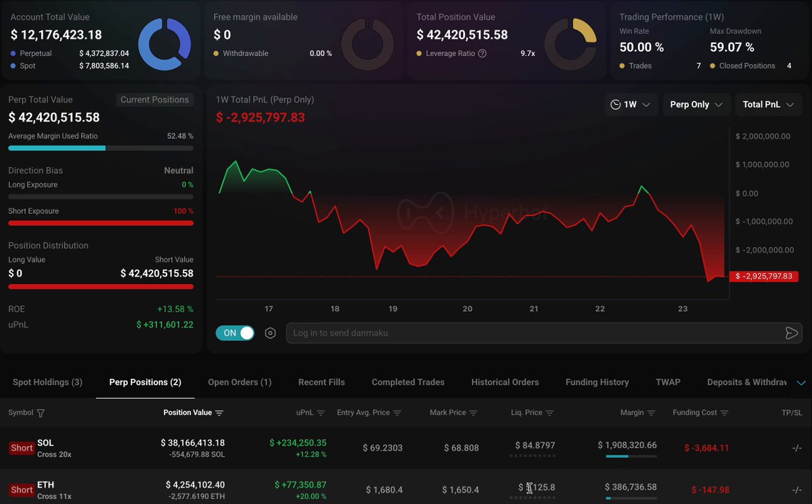Click SOL funding cost $ -3,684.11
This screenshot has width=812, height=504.
pos(706,448)
